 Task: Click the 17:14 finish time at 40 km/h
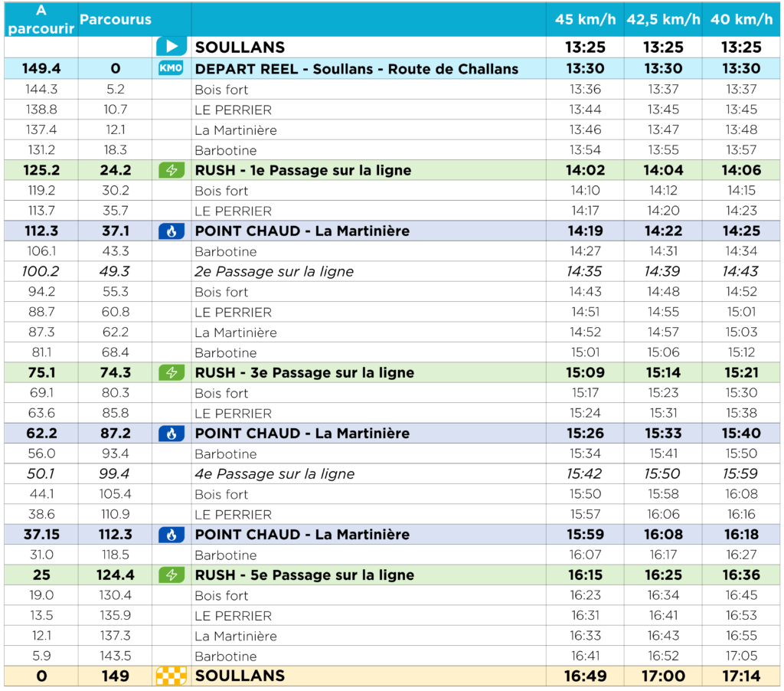742,676
